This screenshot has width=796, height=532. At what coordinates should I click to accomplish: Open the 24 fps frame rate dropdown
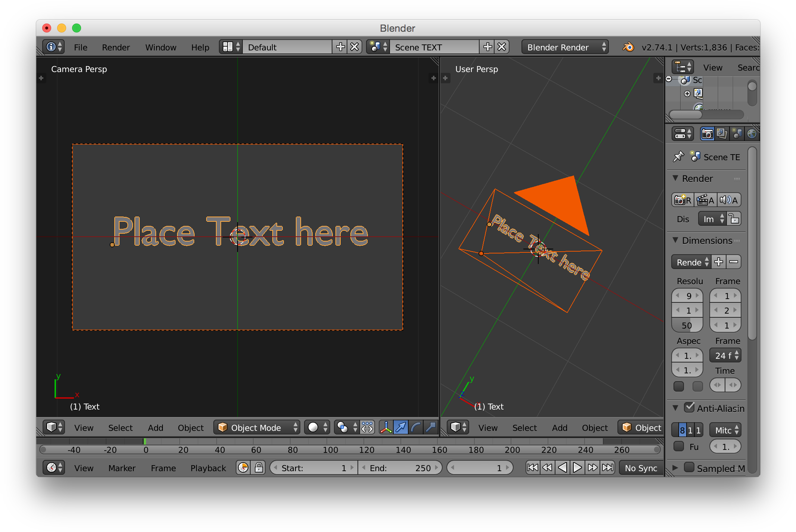point(725,355)
